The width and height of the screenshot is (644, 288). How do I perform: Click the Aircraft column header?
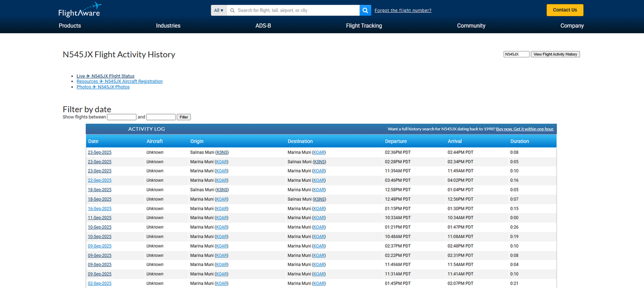click(155, 141)
